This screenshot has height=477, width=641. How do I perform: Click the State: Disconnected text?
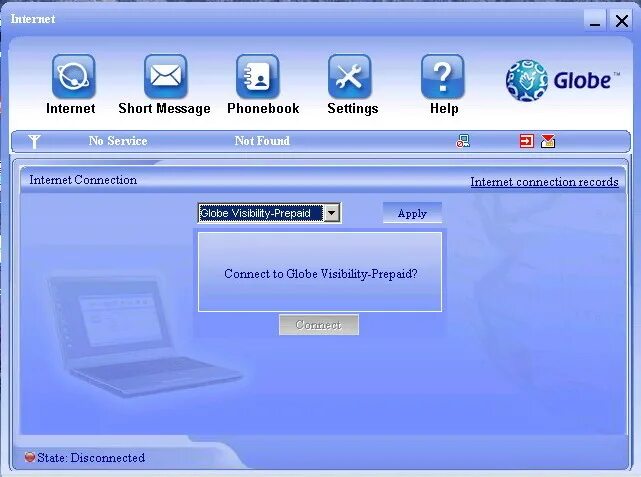[x=91, y=457]
